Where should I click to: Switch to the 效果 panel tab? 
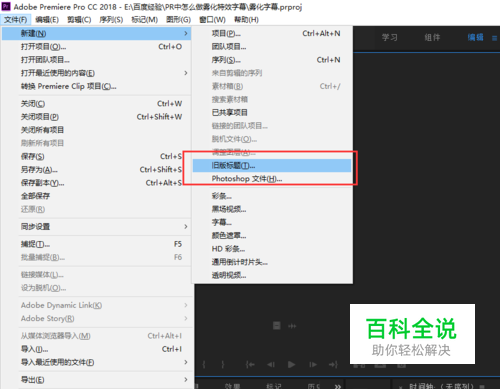point(232,386)
